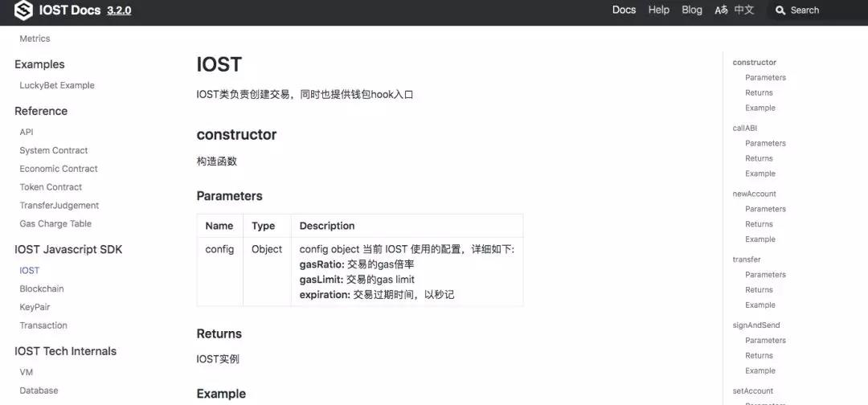Open Metrics in the sidebar
The image size is (868, 405).
point(35,39)
